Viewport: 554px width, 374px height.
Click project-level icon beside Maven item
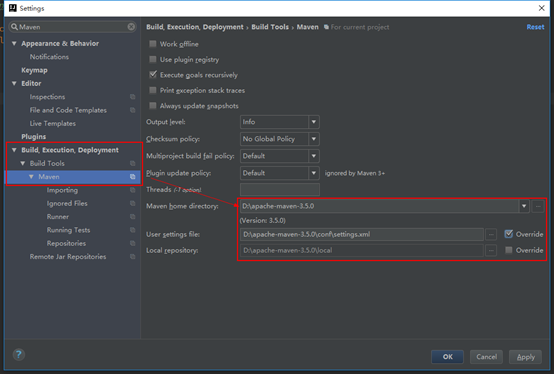[132, 177]
